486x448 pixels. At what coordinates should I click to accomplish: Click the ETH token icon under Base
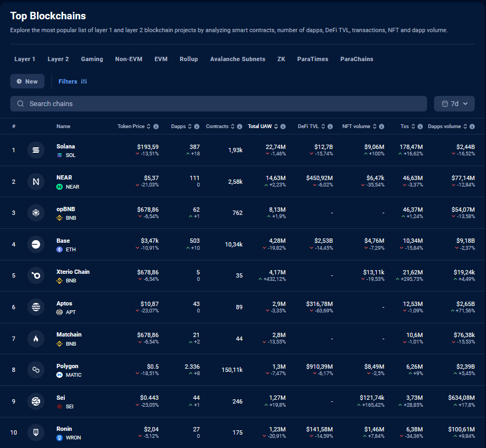pos(59,250)
